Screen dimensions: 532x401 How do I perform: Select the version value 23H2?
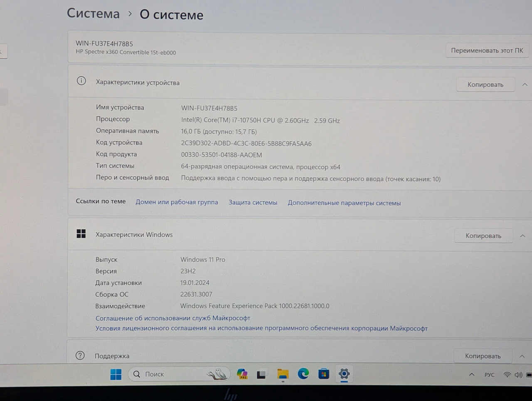point(188,271)
